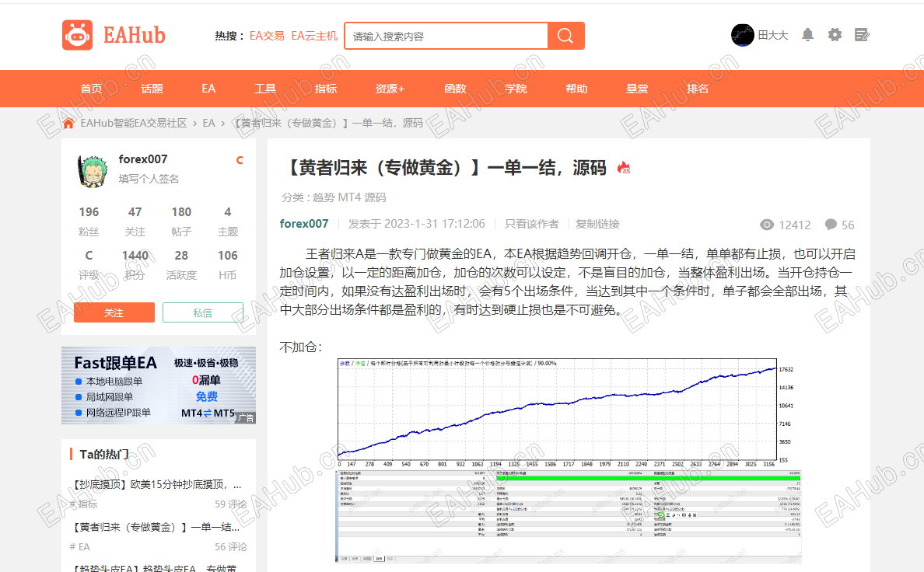Click the user avatar beside 田大大
This screenshot has width=924, height=572.
(x=743, y=35)
